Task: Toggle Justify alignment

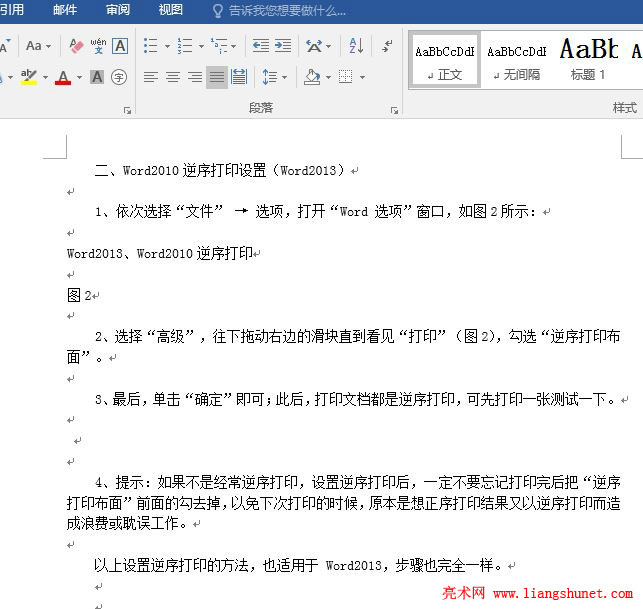Action: (217, 77)
